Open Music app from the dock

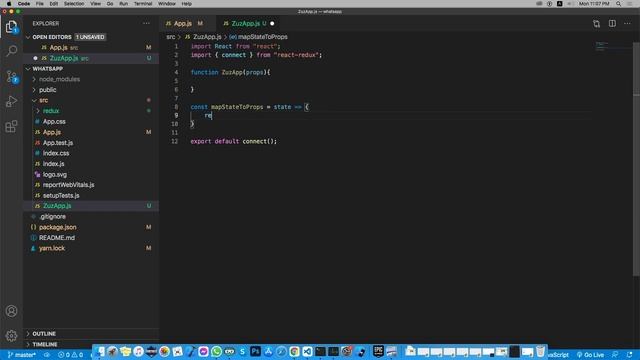point(138,351)
